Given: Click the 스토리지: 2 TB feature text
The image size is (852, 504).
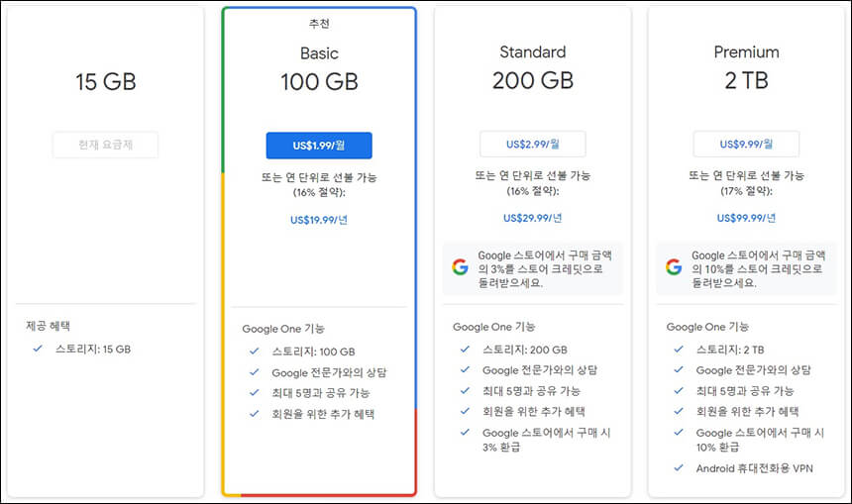Looking at the screenshot, I should (730, 350).
